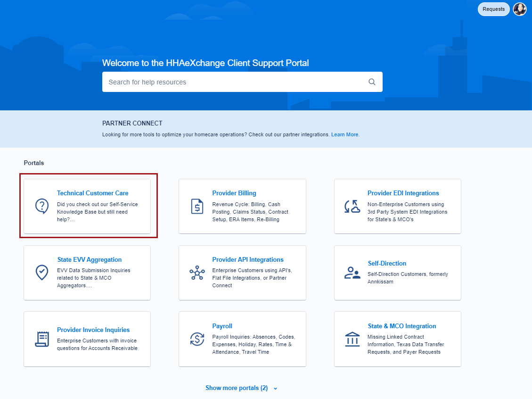Click the Payroll dollar cycle icon
532x399 pixels.
(x=197, y=339)
